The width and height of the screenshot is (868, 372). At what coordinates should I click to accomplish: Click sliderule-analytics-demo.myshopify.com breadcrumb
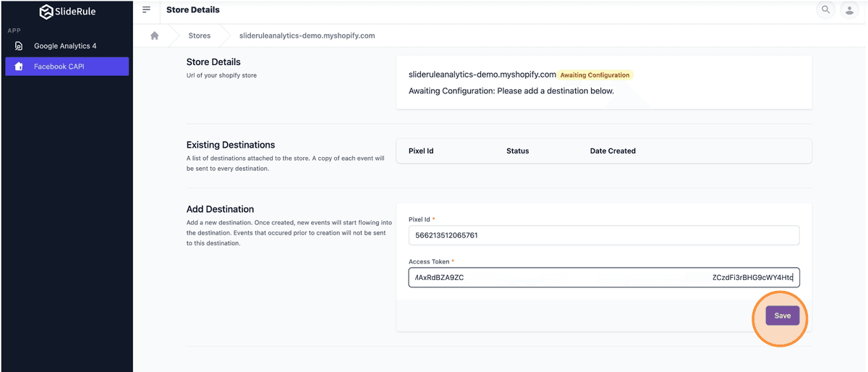[307, 35]
